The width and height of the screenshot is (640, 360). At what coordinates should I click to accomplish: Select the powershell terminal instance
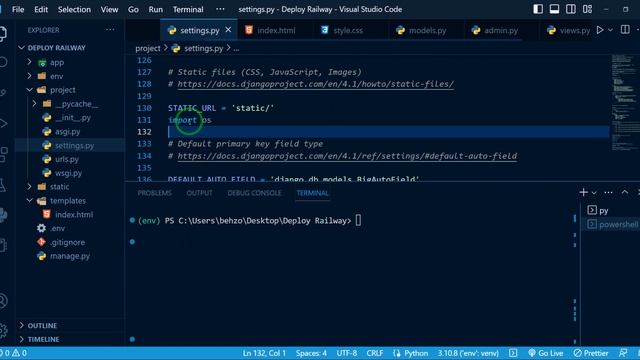tap(612, 224)
